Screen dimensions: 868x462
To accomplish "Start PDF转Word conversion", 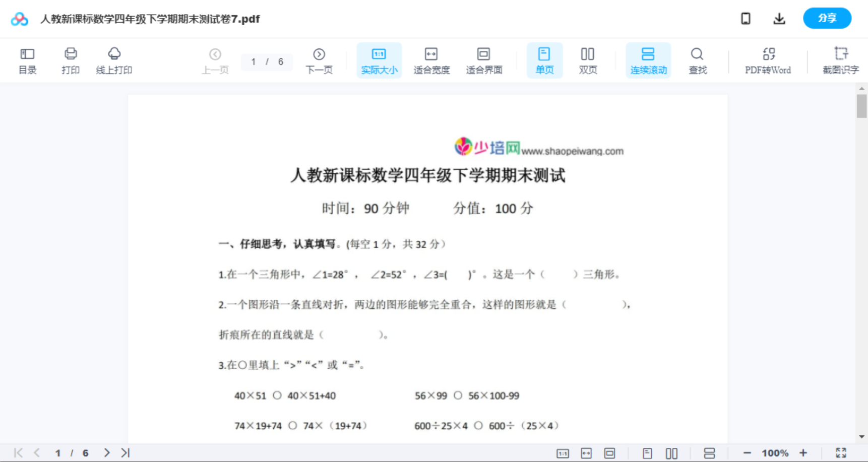I will (768, 60).
